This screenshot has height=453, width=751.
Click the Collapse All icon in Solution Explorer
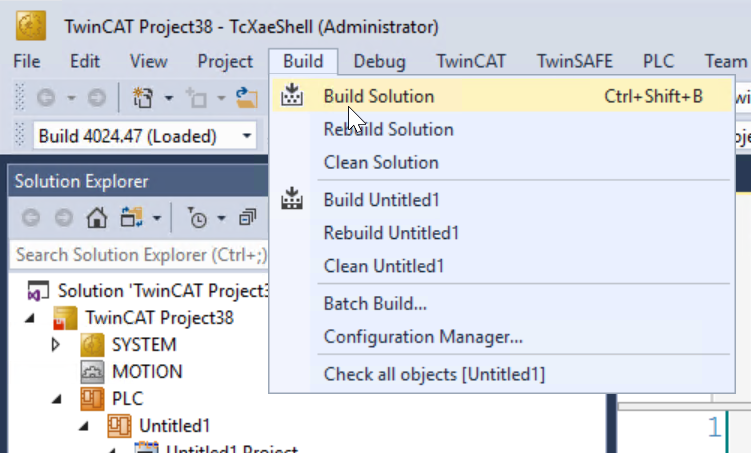(248, 217)
